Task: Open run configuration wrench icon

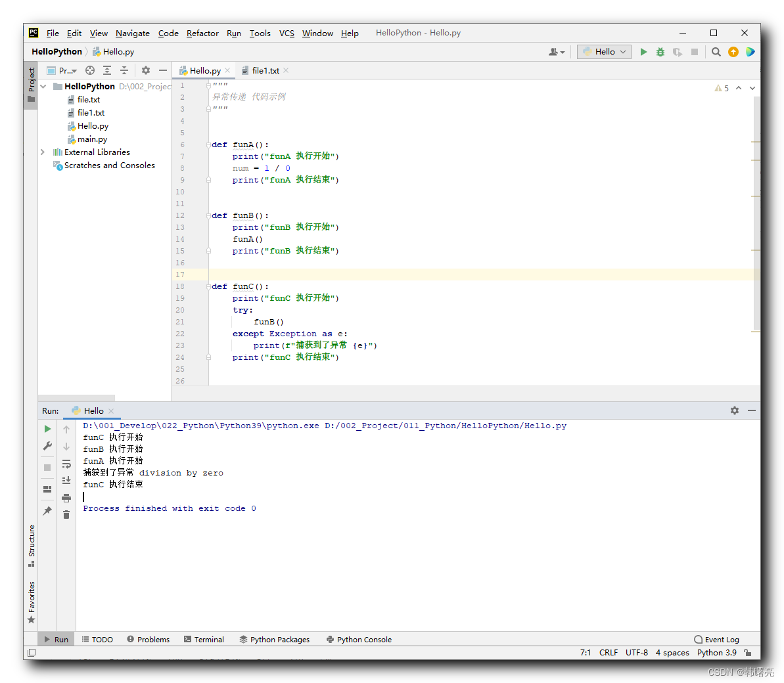Action: click(x=47, y=446)
